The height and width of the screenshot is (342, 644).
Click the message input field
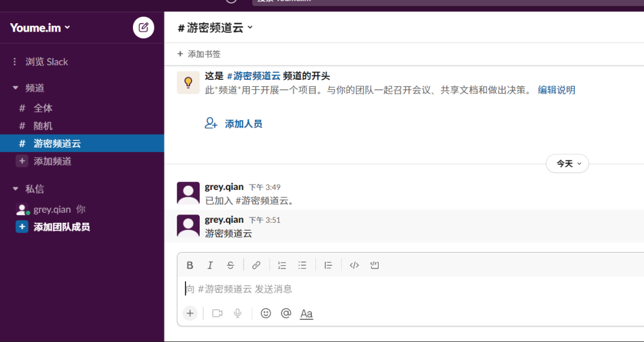[x=405, y=289]
